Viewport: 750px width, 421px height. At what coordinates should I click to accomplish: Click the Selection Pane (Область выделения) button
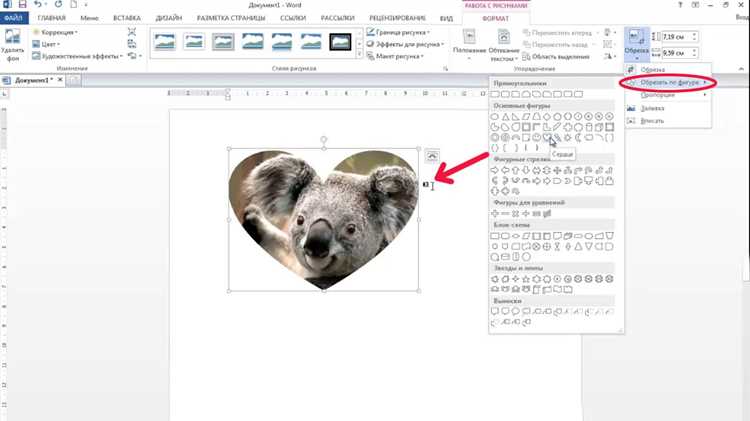click(555, 57)
